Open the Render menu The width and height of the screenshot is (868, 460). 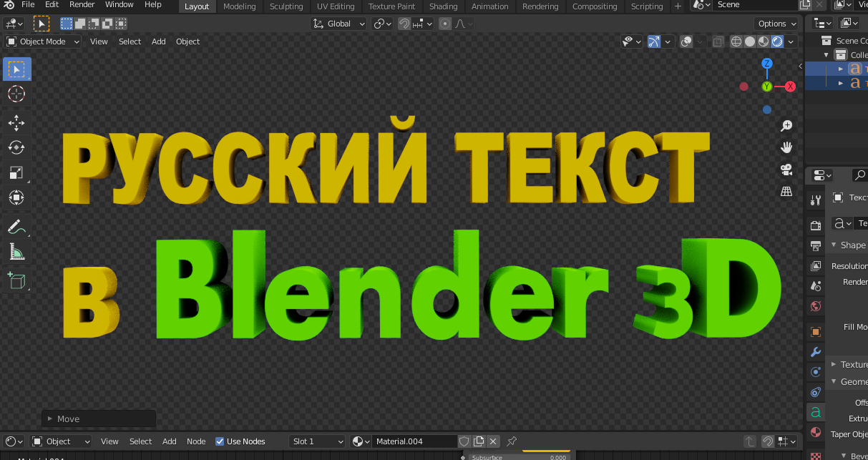pos(82,5)
